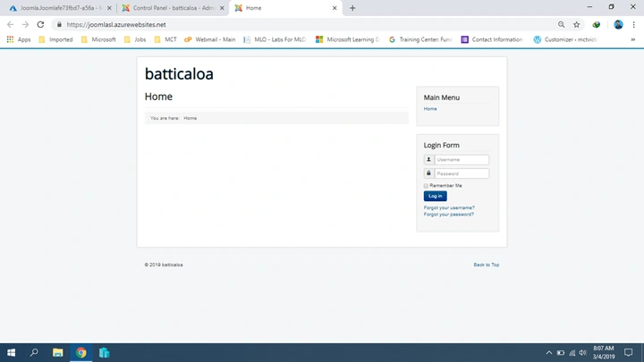The width and height of the screenshot is (644, 362).
Task: Open the Windows Start menu
Action: (11, 352)
